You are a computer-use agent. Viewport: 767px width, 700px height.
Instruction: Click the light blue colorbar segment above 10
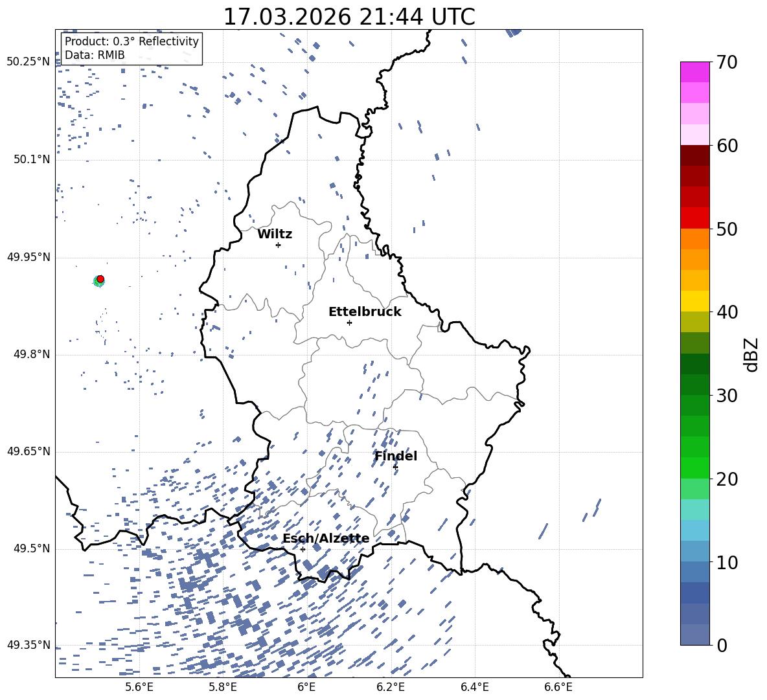[x=694, y=530]
